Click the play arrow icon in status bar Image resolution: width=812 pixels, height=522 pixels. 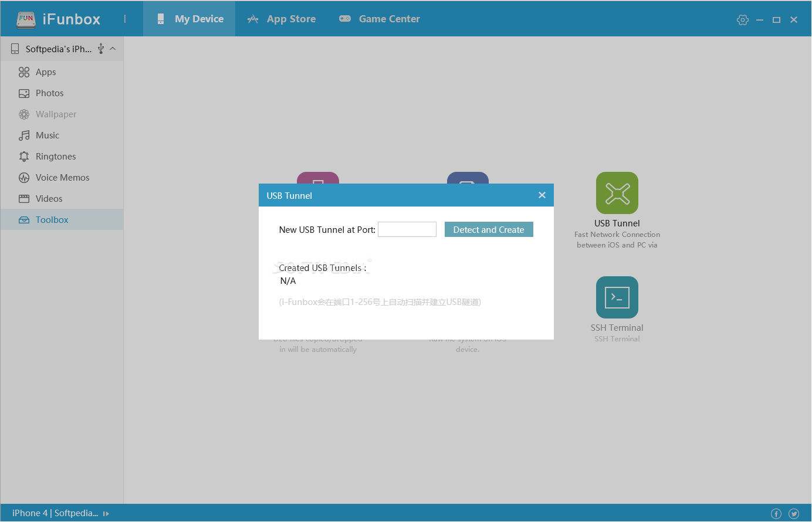click(106, 514)
